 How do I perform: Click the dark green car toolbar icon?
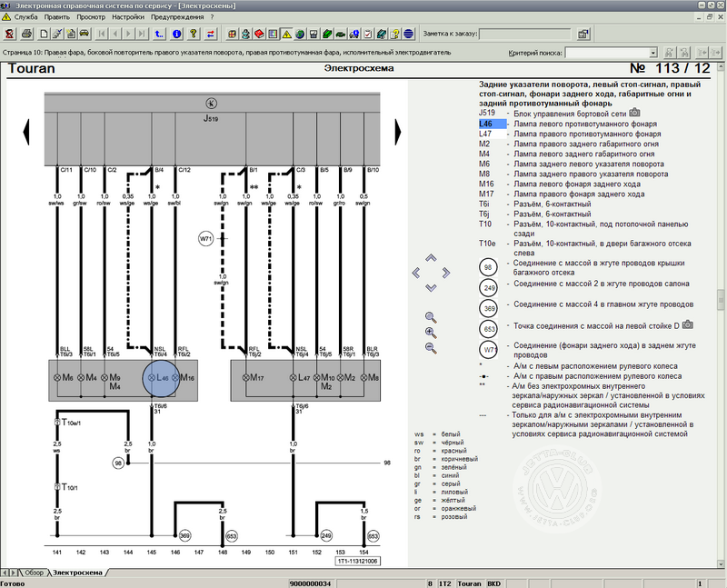pyautogui.click(x=341, y=34)
